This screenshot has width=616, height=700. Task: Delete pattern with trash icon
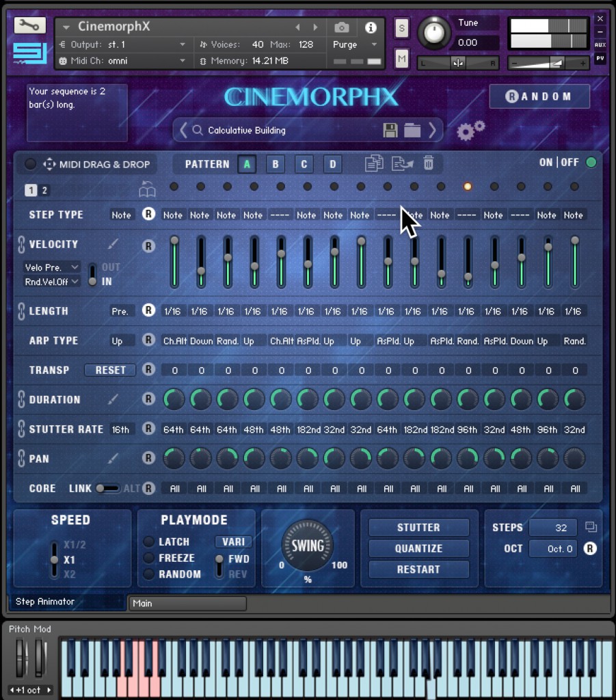(x=428, y=163)
